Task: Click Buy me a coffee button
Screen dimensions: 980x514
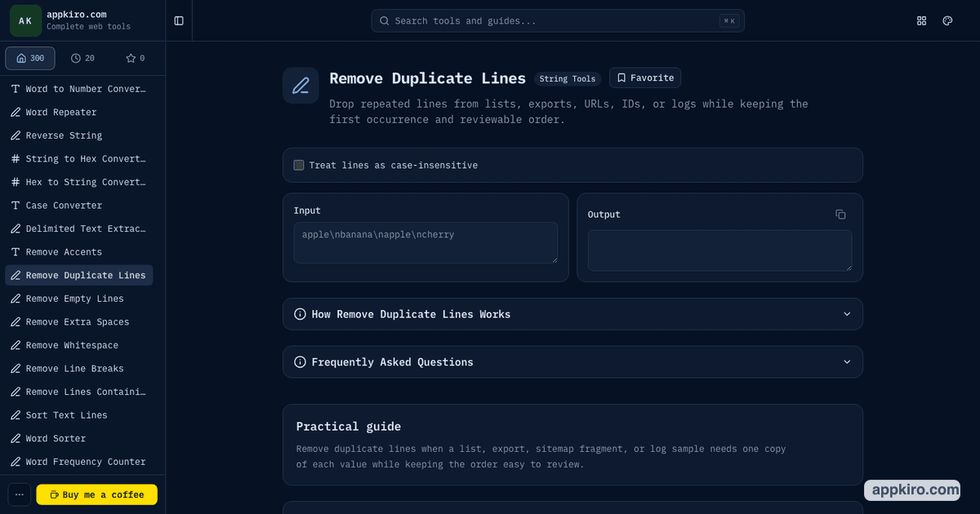Action: (97, 494)
